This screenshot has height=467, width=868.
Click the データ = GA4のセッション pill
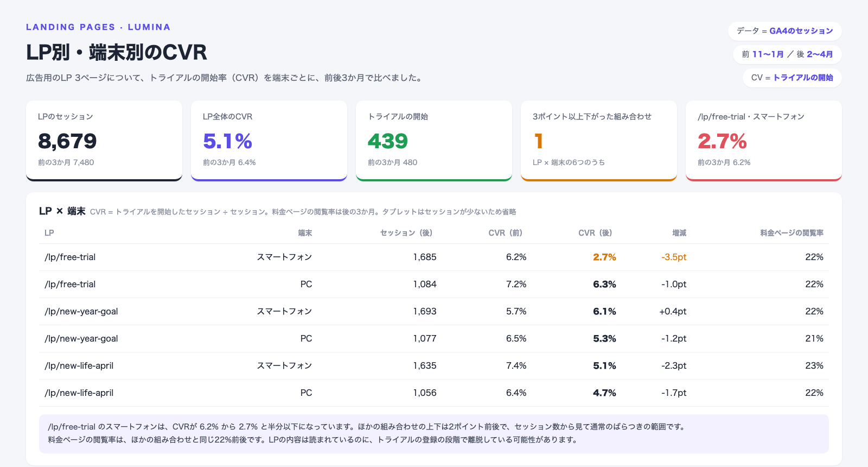tap(784, 31)
